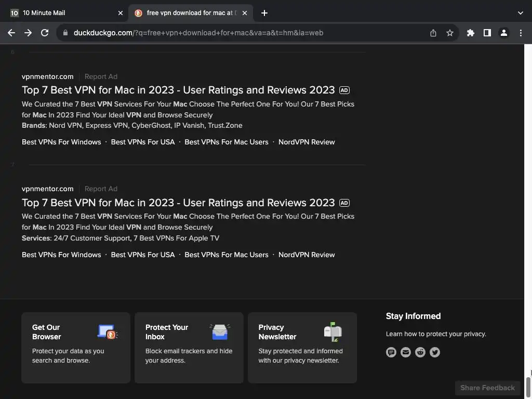Click 'Learn how to protect your privacy.' text

(x=436, y=334)
